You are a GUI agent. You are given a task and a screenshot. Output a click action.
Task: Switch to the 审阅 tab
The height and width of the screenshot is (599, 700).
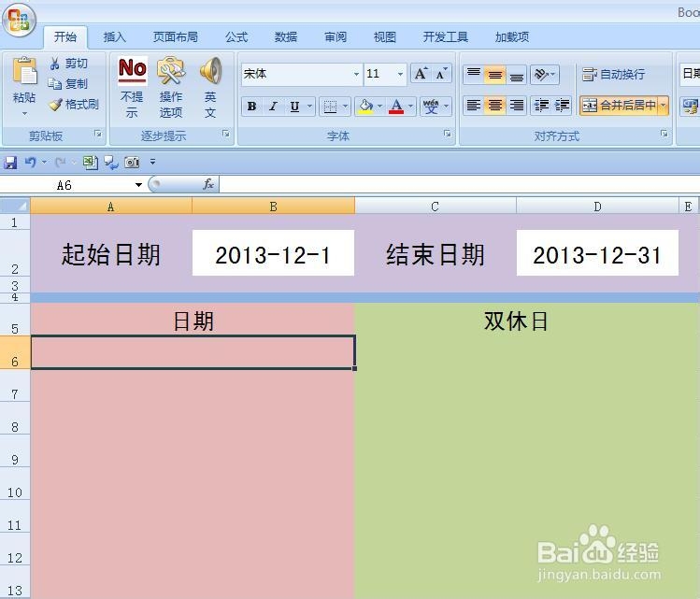[x=336, y=37]
